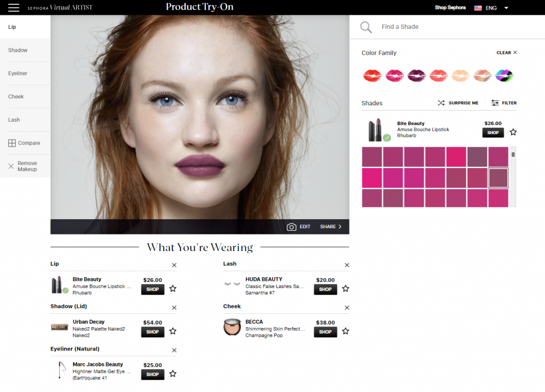Click the Marc Jacobs eyeliner thumbnail
The width and height of the screenshot is (545, 392).
pos(62,370)
